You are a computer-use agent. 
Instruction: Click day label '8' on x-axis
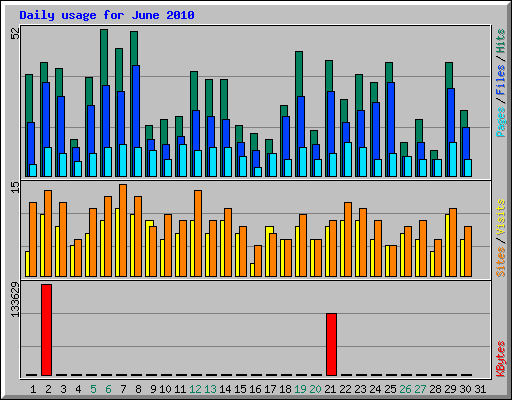point(138,389)
